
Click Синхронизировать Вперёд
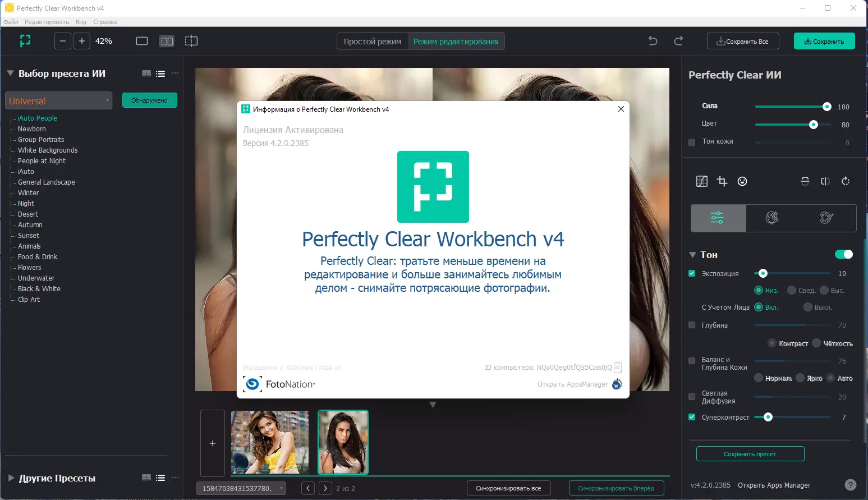616,488
